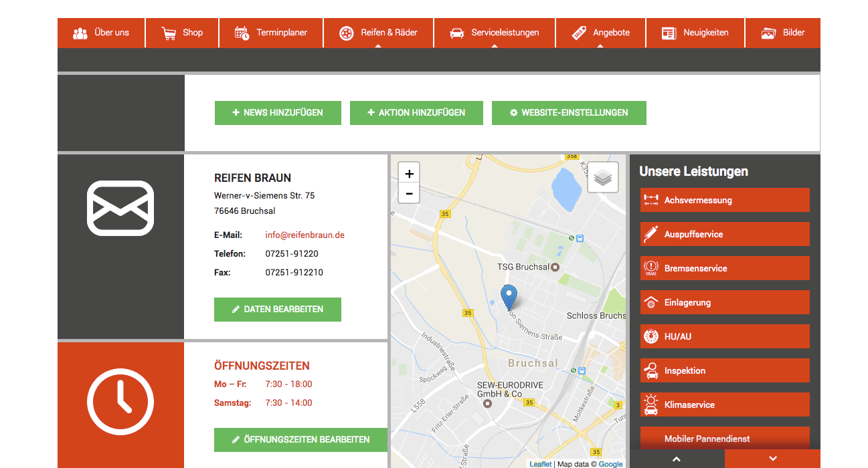Select the Bremsenservice entry

(x=725, y=268)
